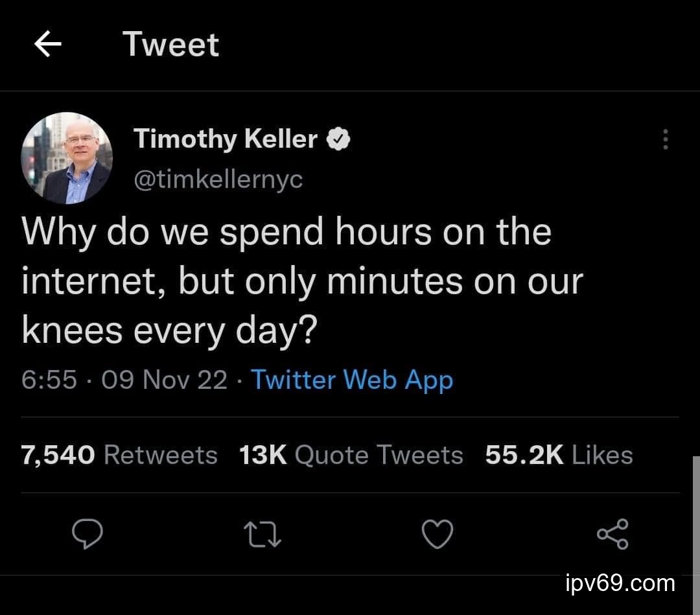Open the three-dot more options menu

click(x=665, y=139)
